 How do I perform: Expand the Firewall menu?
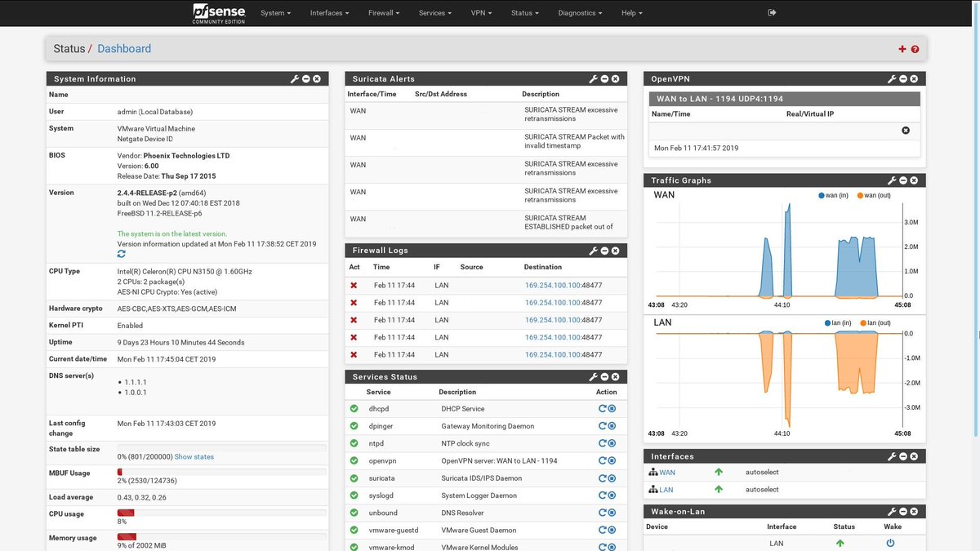coord(384,13)
